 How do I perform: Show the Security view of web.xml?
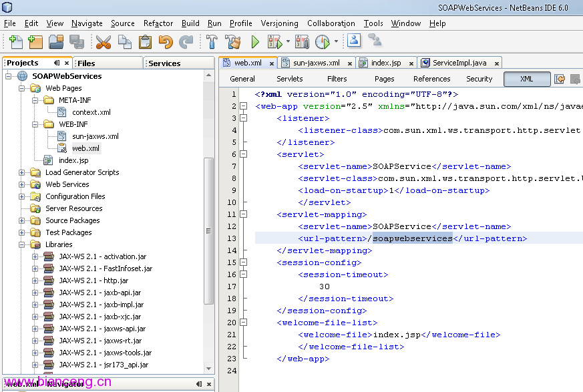tap(479, 79)
